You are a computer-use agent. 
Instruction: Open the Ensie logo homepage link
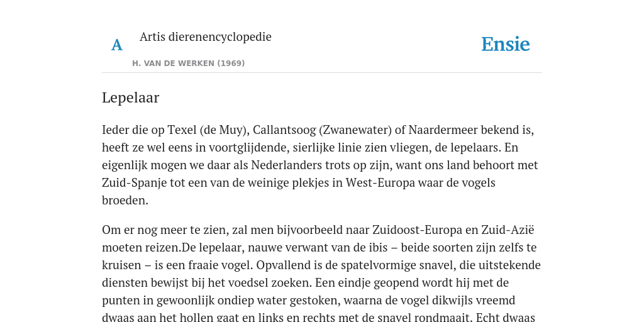coord(506,44)
